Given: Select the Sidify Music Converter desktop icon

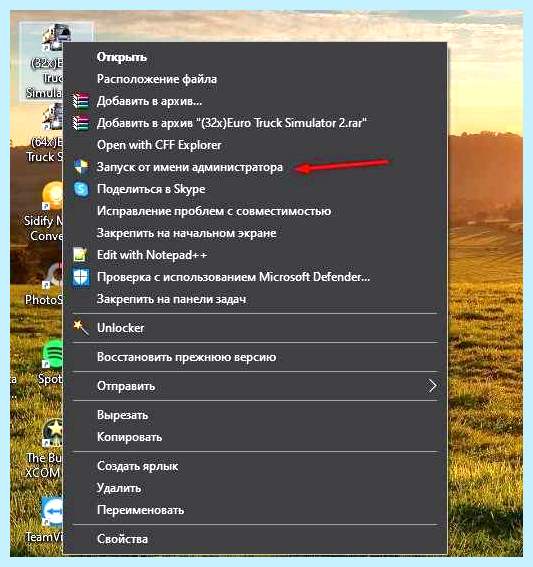Looking at the screenshot, I should [44, 212].
